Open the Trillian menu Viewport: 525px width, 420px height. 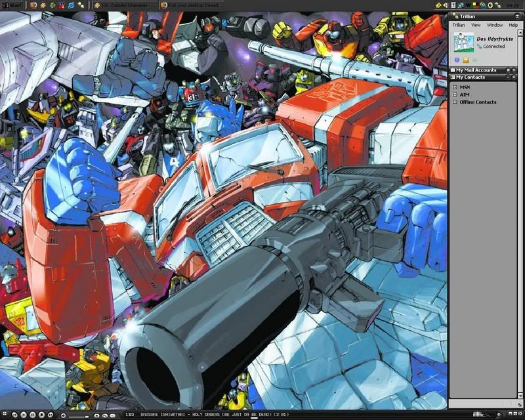(x=459, y=25)
